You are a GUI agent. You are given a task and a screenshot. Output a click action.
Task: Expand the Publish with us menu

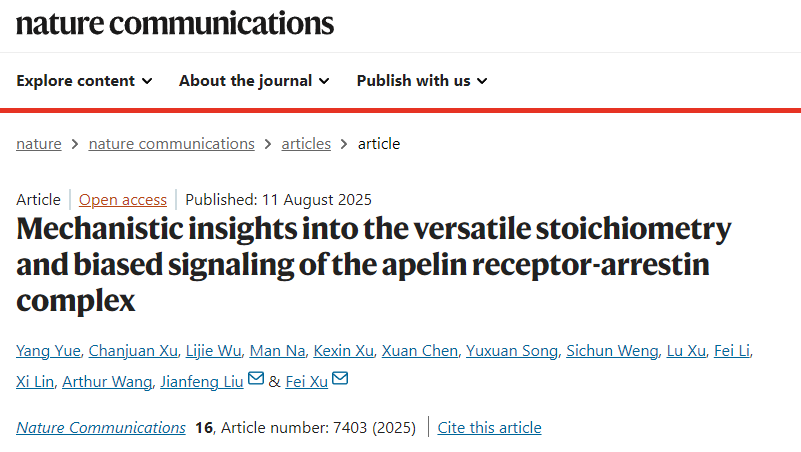point(421,81)
